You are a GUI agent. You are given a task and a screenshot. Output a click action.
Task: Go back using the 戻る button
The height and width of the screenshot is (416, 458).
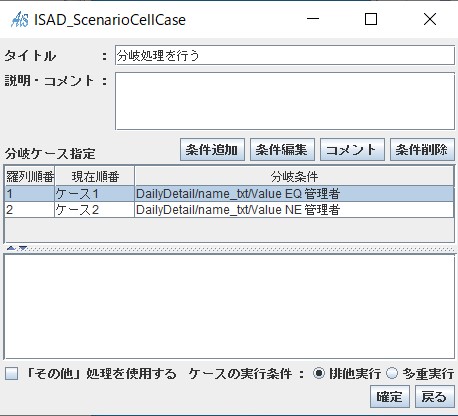pyautogui.click(x=435, y=397)
